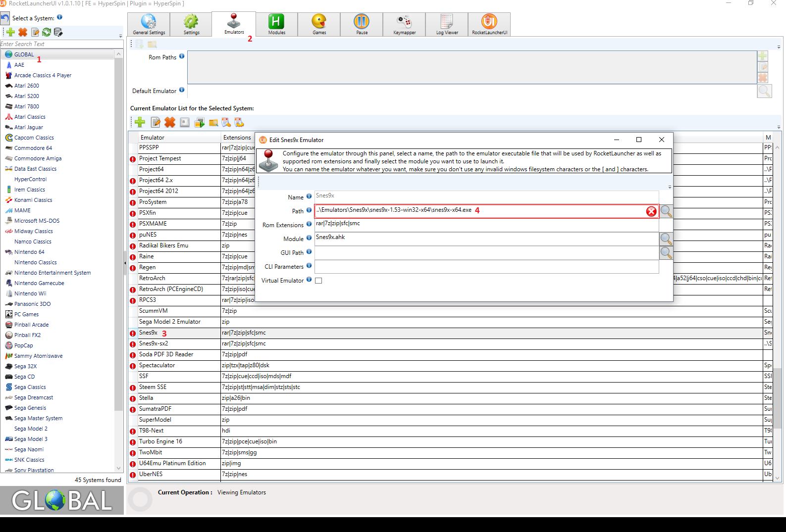This screenshot has height=532, width=786.
Task: Open the Settings tab
Action: 191,24
